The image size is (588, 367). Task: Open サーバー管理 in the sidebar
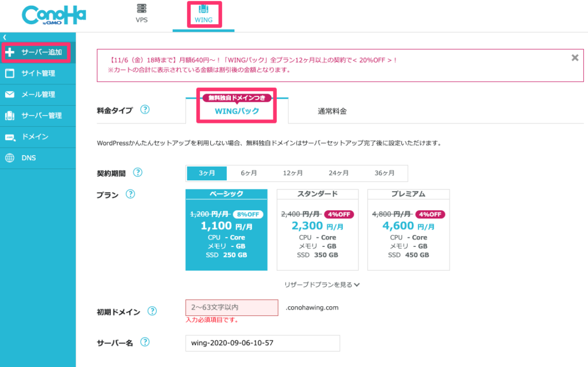coord(38,115)
